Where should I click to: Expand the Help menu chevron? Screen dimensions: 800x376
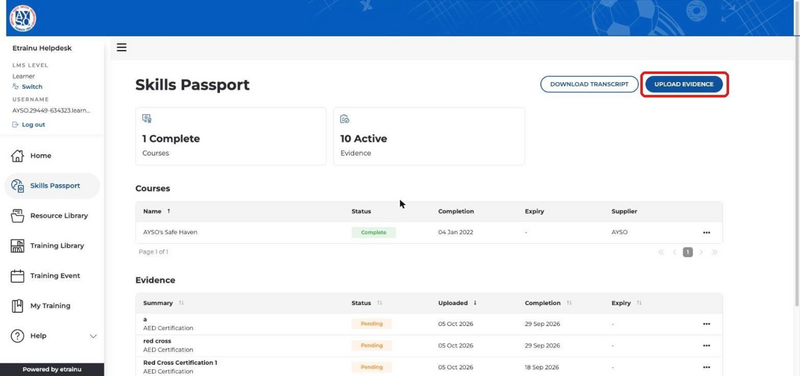tap(93, 336)
